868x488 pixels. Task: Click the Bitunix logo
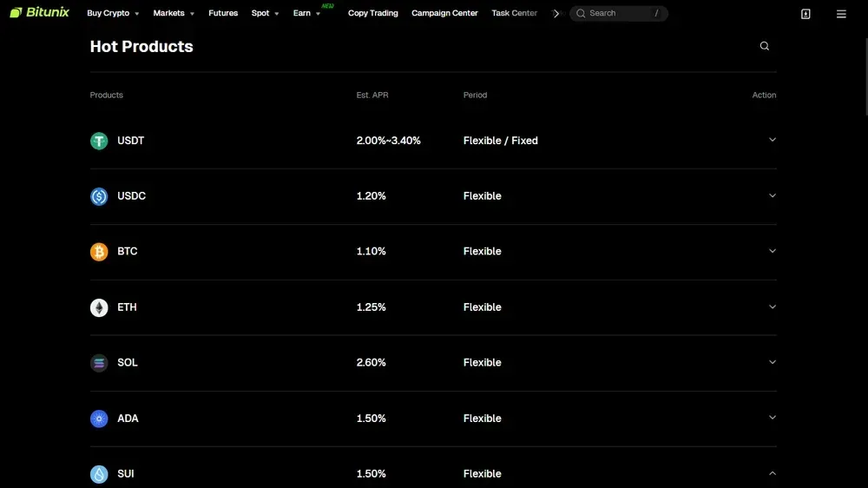pos(39,12)
